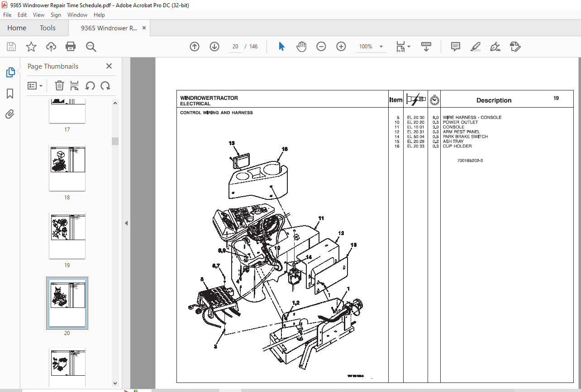
Task: Open the Page Thumbnails sidebar icon
Action: click(10, 72)
